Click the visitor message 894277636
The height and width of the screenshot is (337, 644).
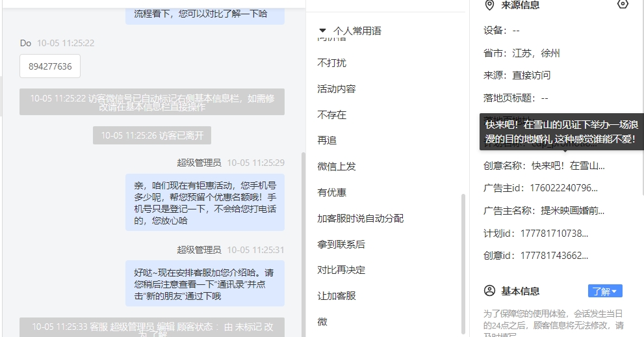(x=50, y=66)
